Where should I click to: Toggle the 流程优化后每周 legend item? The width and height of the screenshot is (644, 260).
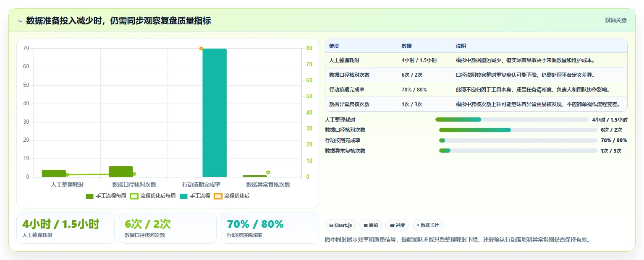(x=153, y=196)
